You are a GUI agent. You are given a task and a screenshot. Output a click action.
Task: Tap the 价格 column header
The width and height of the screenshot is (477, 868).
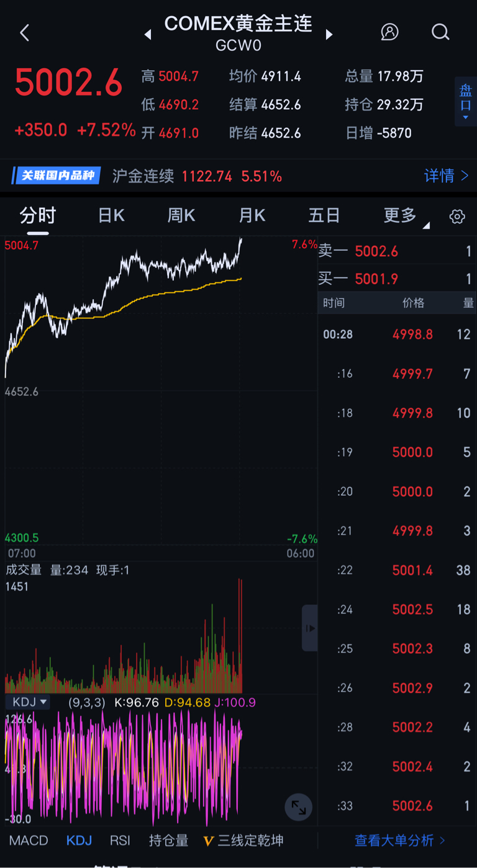pos(413,303)
